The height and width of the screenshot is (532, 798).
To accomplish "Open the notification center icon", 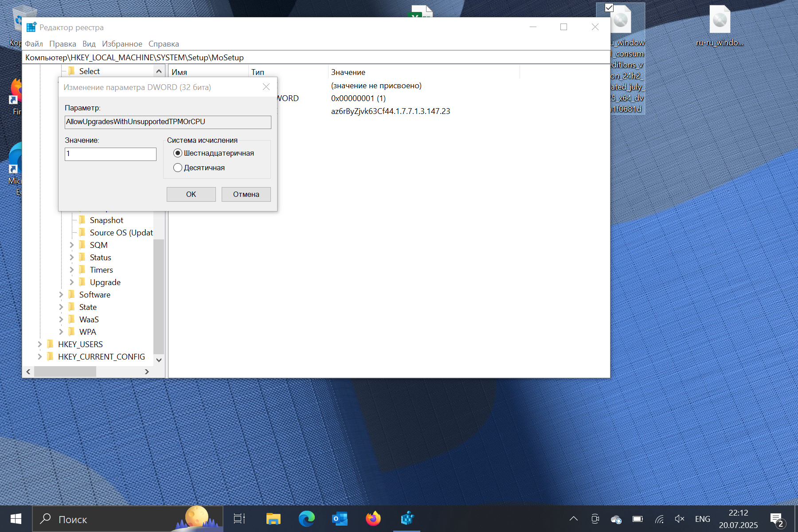I will pos(777,520).
